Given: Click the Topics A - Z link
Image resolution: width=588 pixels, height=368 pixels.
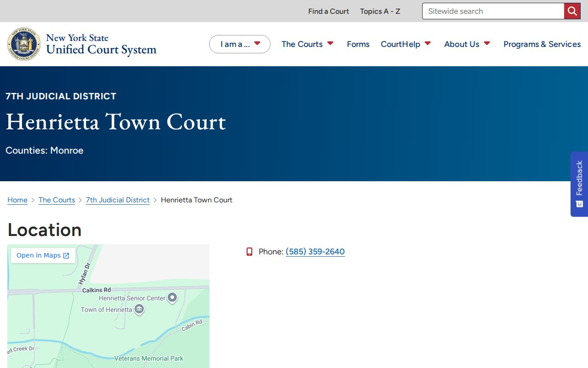Looking at the screenshot, I should (x=380, y=11).
